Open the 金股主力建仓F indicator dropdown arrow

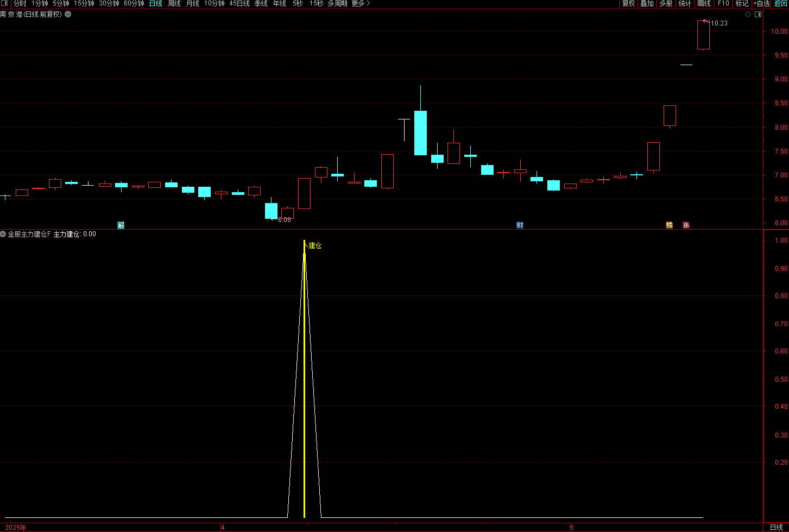[3, 234]
